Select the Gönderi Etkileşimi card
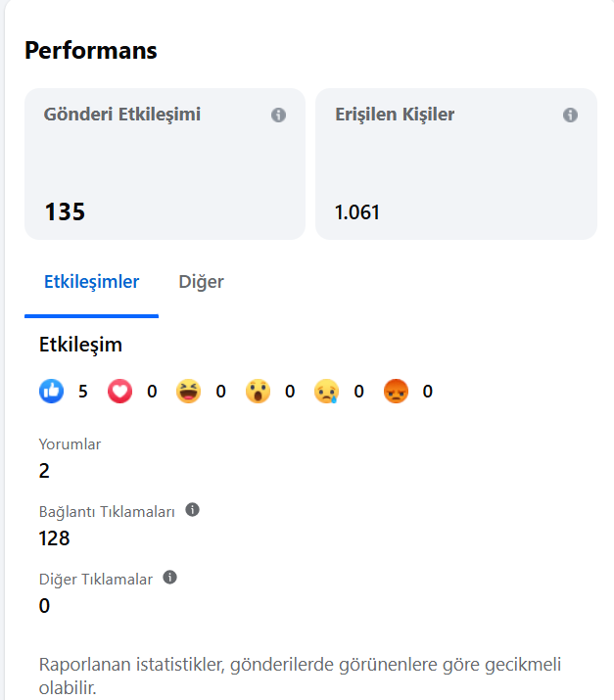This screenshot has height=700, width=614. tap(165, 163)
